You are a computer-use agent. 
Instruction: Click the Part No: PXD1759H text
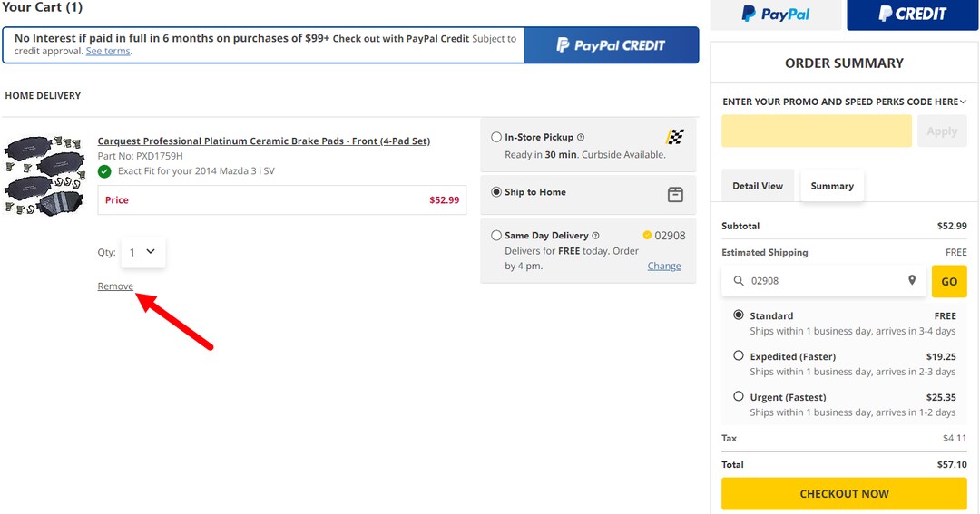coord(140,156)
